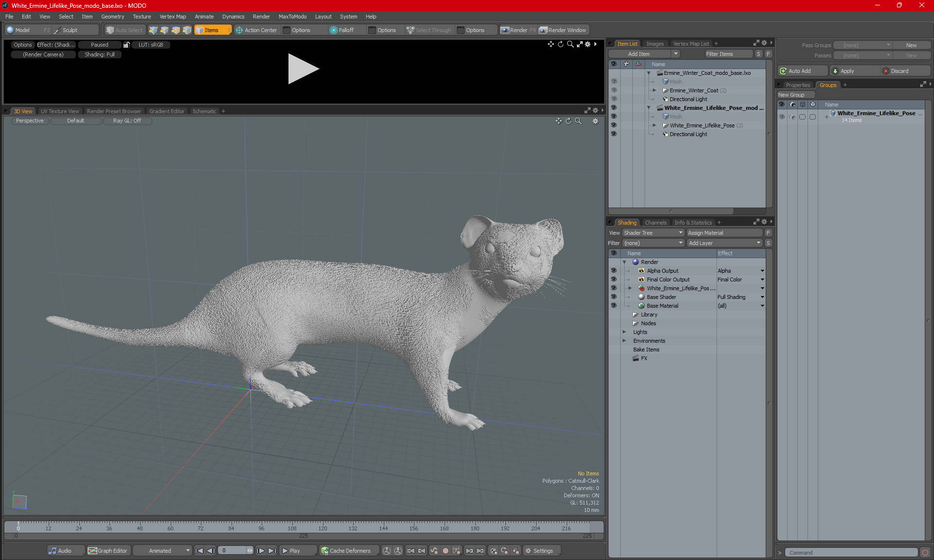Step to the next frame
The width and height of the screenshot is (934, 560).
tap(261, 551)
